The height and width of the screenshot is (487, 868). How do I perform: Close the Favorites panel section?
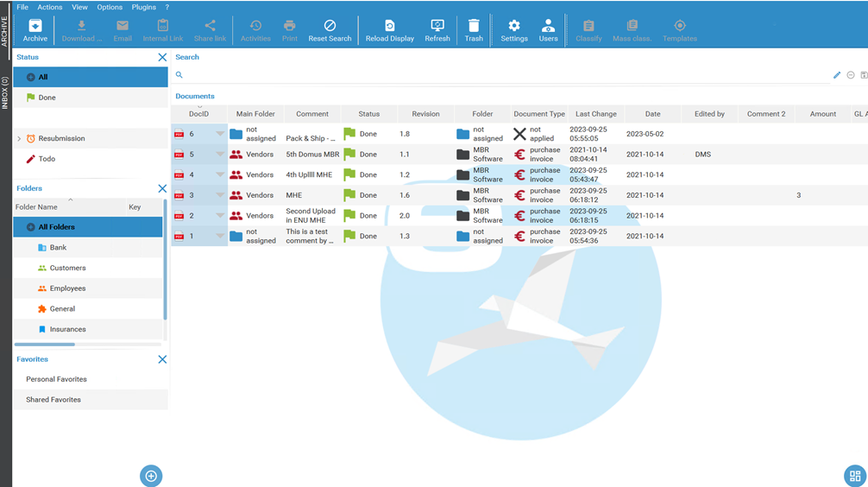coord(162,359)
